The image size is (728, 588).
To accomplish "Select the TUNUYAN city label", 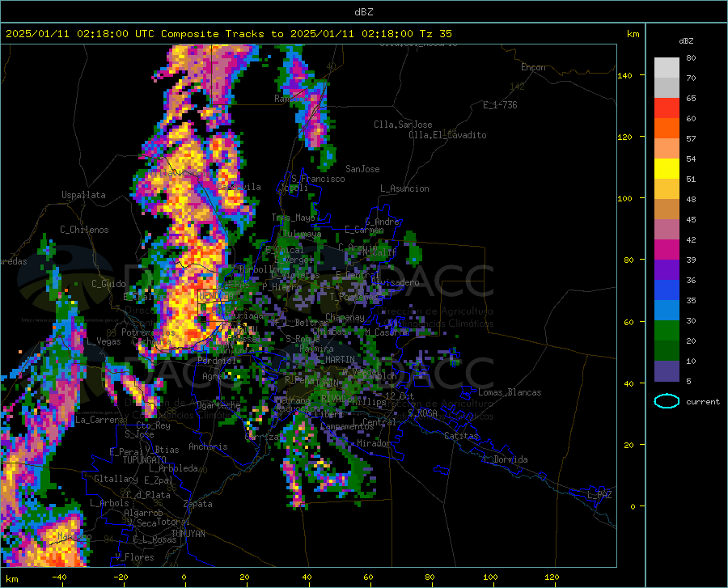I will (188, 534).
